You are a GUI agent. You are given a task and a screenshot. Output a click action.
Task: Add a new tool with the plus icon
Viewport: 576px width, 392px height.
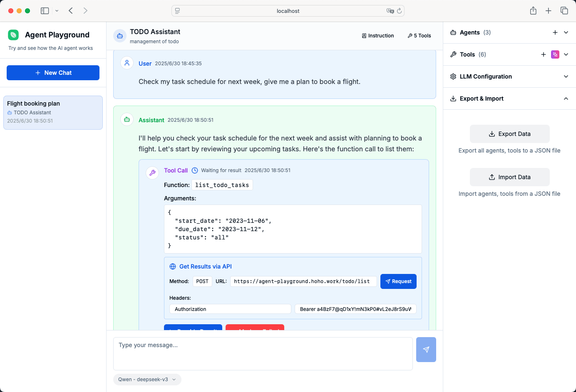click(x=544, y=54)
